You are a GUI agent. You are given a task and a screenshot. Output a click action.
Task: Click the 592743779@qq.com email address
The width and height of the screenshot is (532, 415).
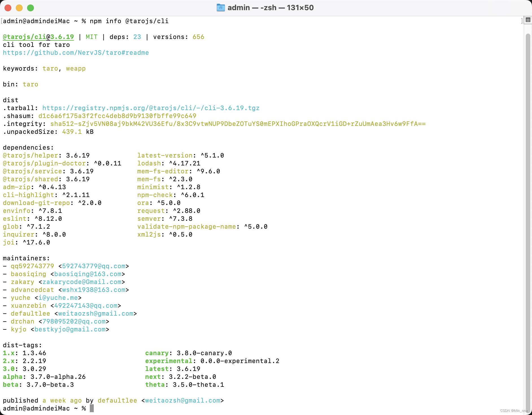tap(94, 266)
